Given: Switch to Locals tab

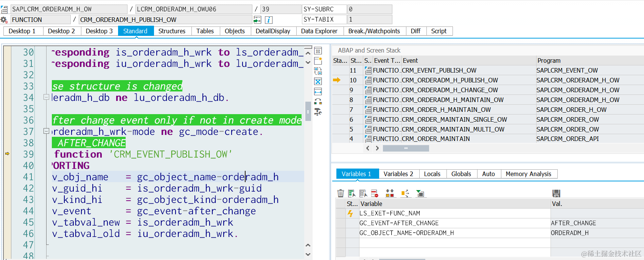Looking at the screenshot, I should point(432,174).
